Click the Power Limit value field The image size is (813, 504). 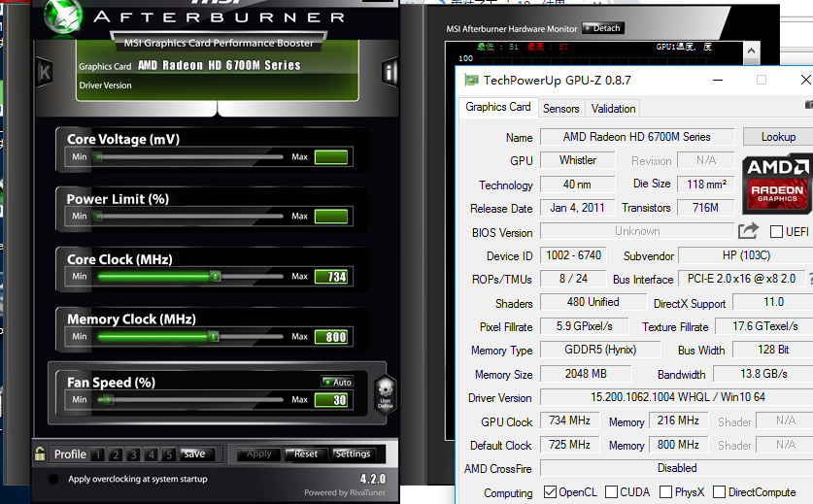[331, 217]
